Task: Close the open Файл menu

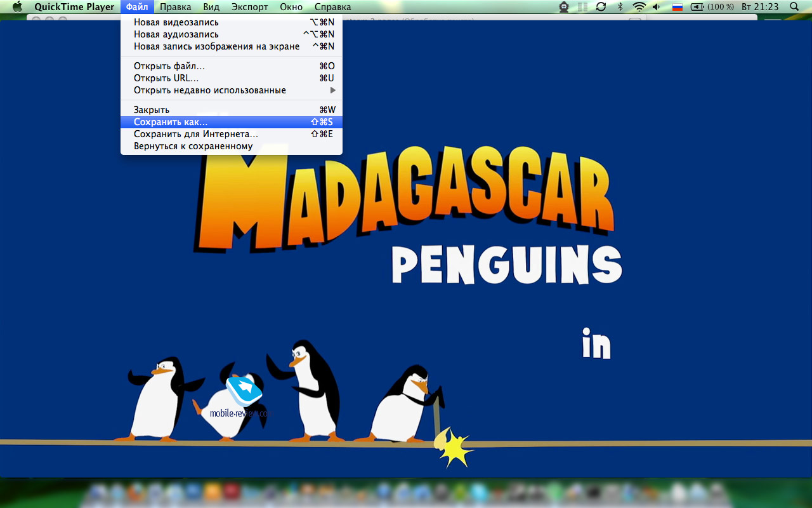Action: (x=137, y=7)
